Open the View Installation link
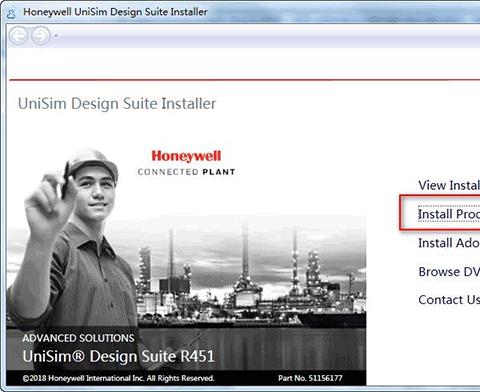 (449, 185)
